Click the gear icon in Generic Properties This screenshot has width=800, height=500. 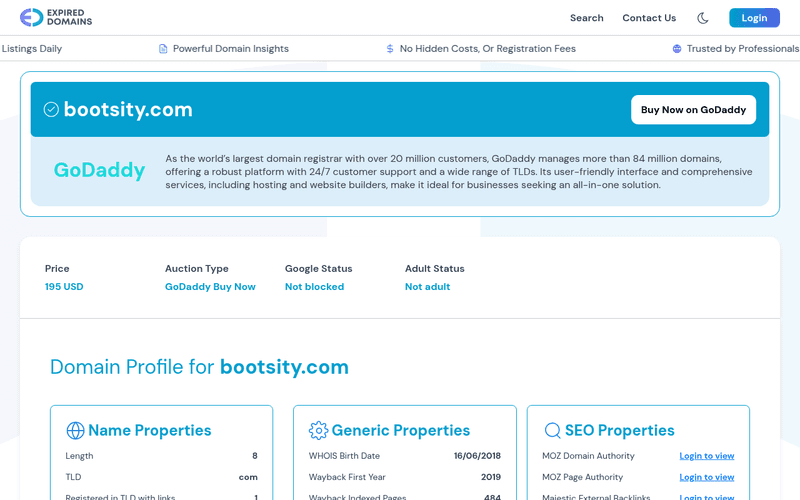318,431
